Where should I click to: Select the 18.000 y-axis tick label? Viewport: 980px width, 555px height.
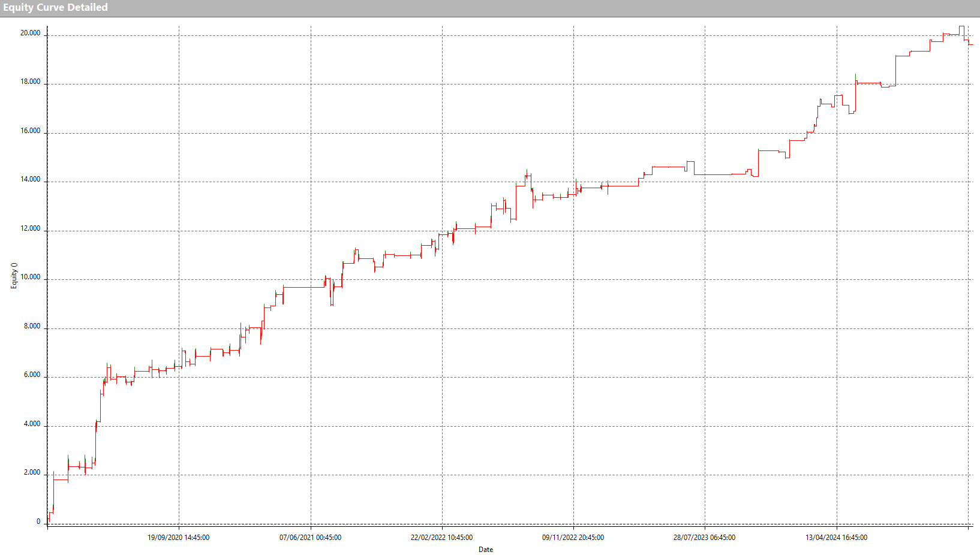pyautogui.click(x=31, y=82)
